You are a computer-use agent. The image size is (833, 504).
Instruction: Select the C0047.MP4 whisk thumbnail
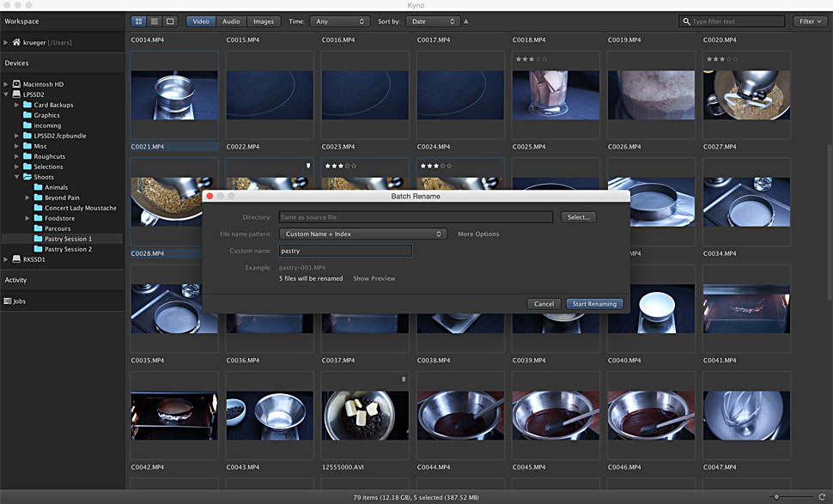[x=746, y=416]
